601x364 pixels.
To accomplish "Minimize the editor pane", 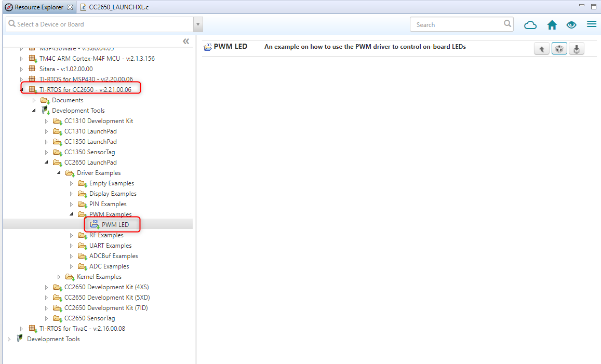I will click(x=581, y=6).
